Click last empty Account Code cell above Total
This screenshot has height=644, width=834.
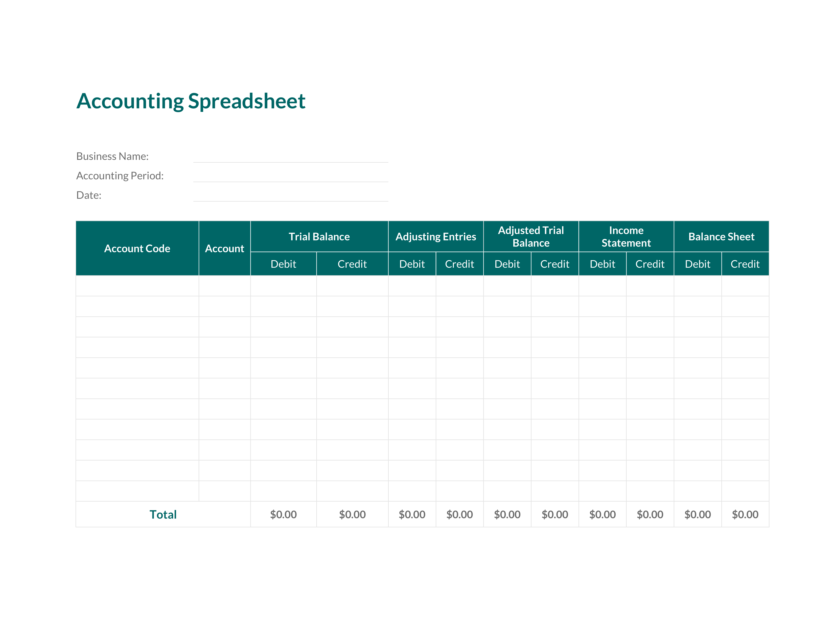pyautogui.click(x=137, y=491)
